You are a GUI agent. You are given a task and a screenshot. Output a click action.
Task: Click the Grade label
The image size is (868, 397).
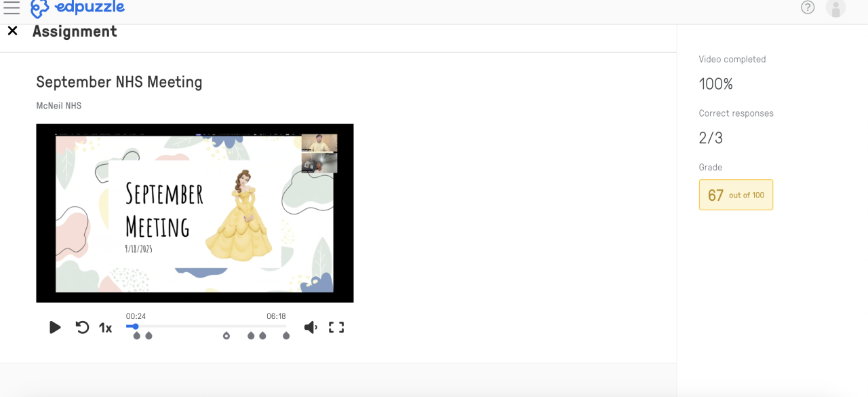click(x=711, y=167)
